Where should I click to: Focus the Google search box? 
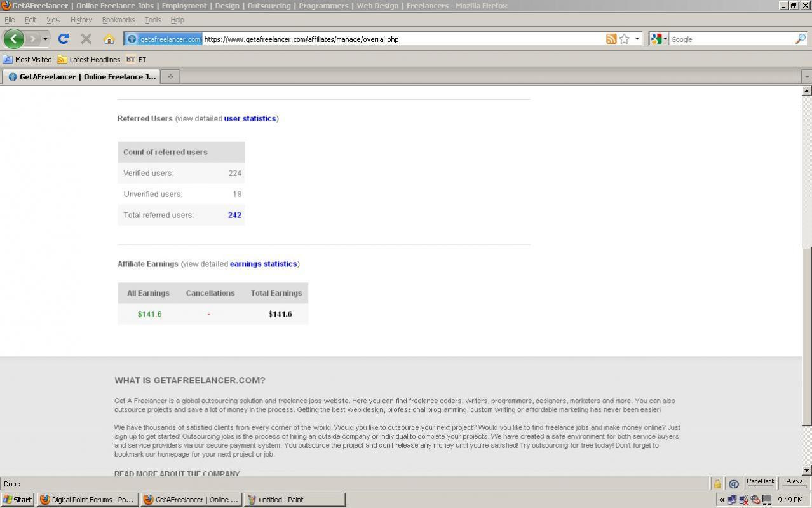731,39
